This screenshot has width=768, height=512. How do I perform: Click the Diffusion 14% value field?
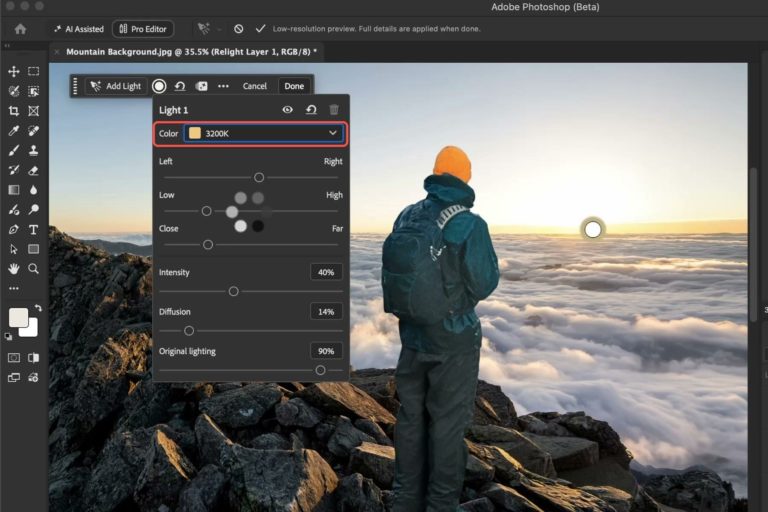[326, 312]
